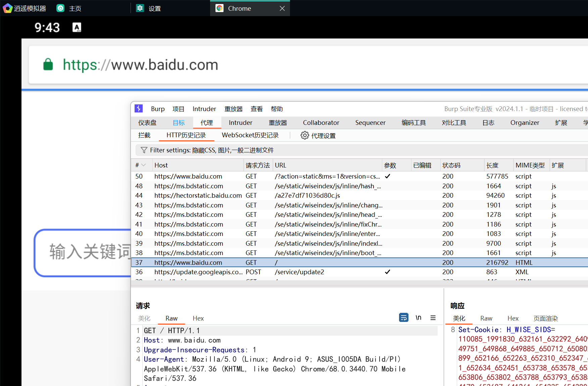Screen dimensions: 588x386
Task: Switch to the Collaborator tab
Action: [321, 123]
